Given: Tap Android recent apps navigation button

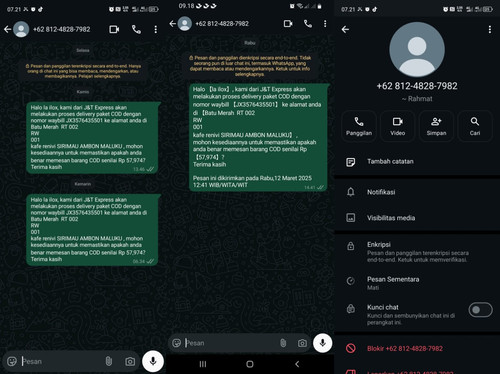Looking at the screenshot, I should (x=203, y=364).
